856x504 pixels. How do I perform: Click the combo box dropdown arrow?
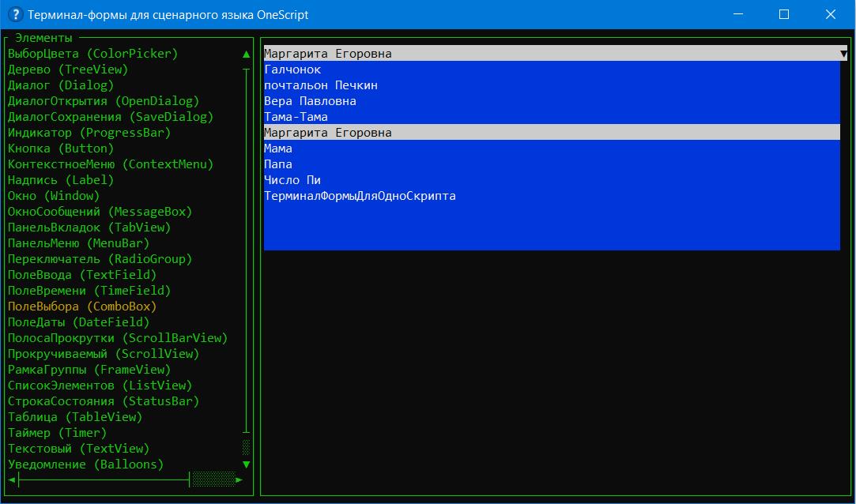click(x=843, y=54)
